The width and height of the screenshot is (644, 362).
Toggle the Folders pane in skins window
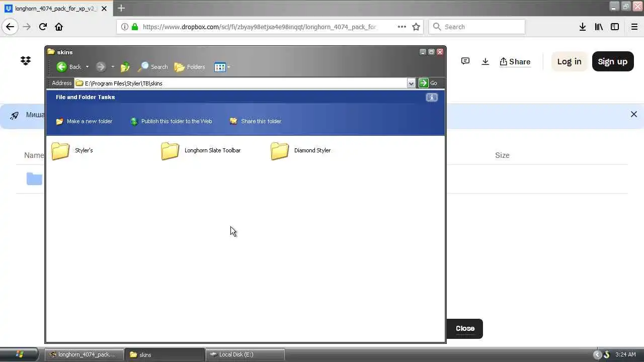[189, 67]
